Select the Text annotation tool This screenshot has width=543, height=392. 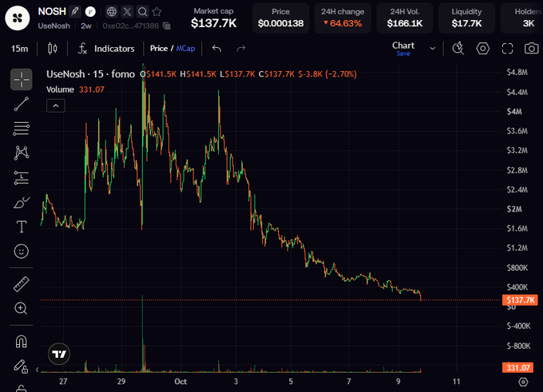coord(21,227)
